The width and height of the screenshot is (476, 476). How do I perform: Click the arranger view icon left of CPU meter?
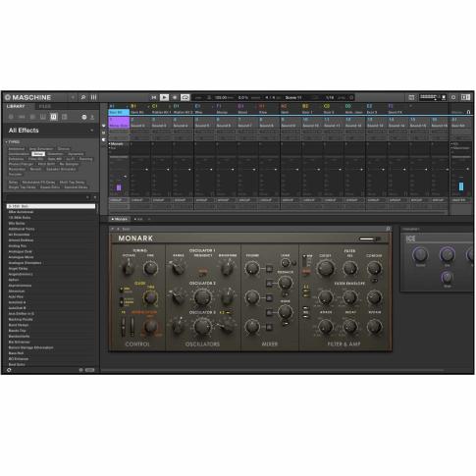point(411,97)
